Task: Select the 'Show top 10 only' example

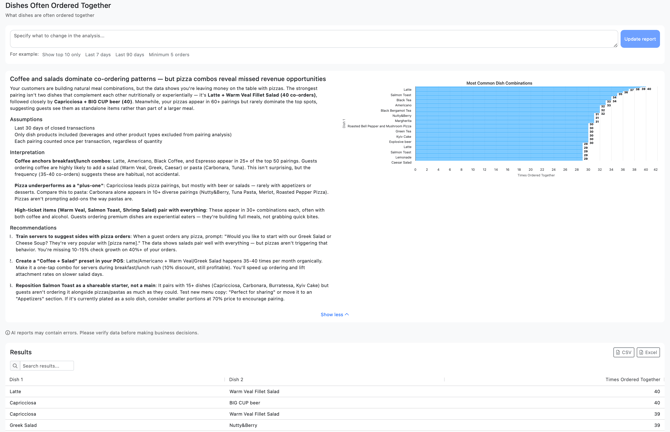Action: coord(61,55)
